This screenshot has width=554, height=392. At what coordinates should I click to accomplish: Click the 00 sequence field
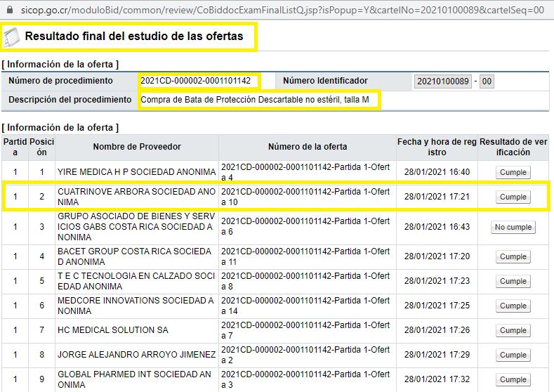point(487,81)
